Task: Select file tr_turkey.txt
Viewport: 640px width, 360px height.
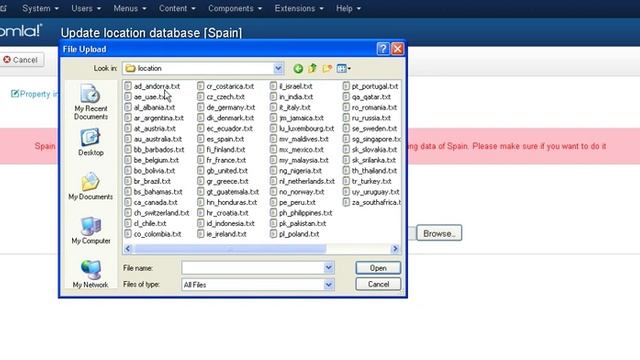Action: [367, 181]
